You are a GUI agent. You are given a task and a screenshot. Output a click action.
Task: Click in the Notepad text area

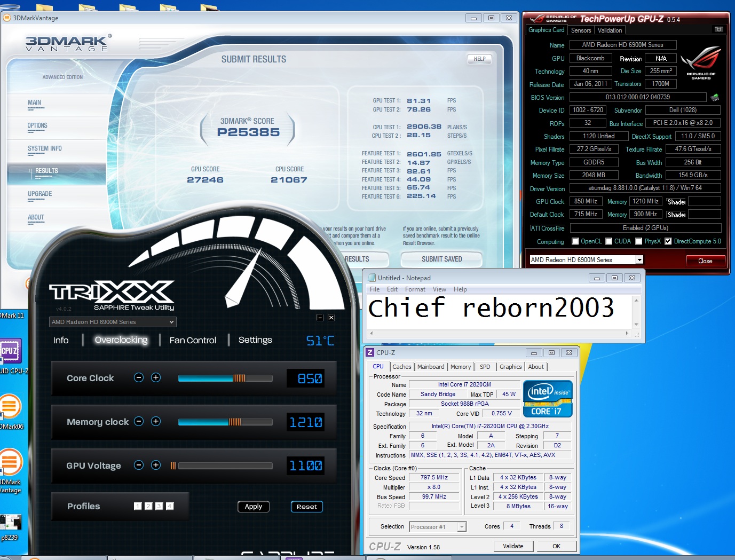point(499,312)
